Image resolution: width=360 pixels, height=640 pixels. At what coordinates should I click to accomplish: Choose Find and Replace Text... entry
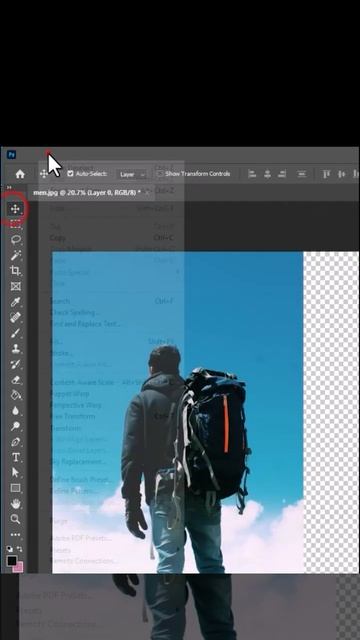[x=85, y=324]
